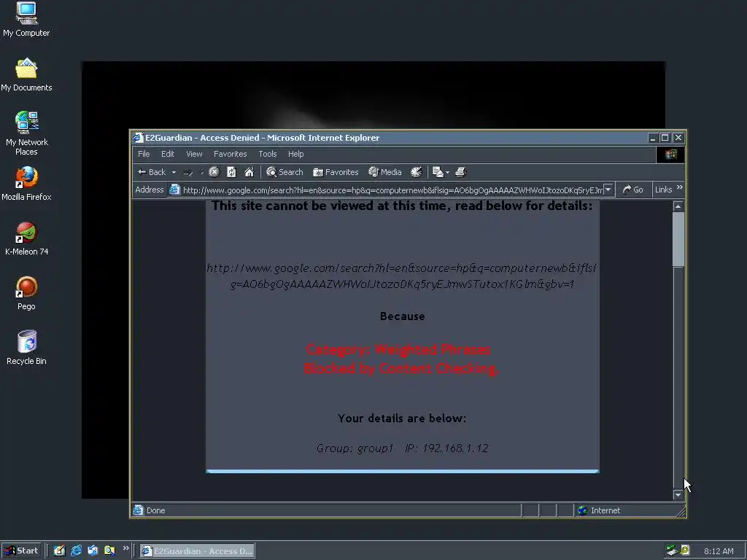Click the Mail toolbar icon
The width and height of the screenshot is (747, 560).
point(438,172)
